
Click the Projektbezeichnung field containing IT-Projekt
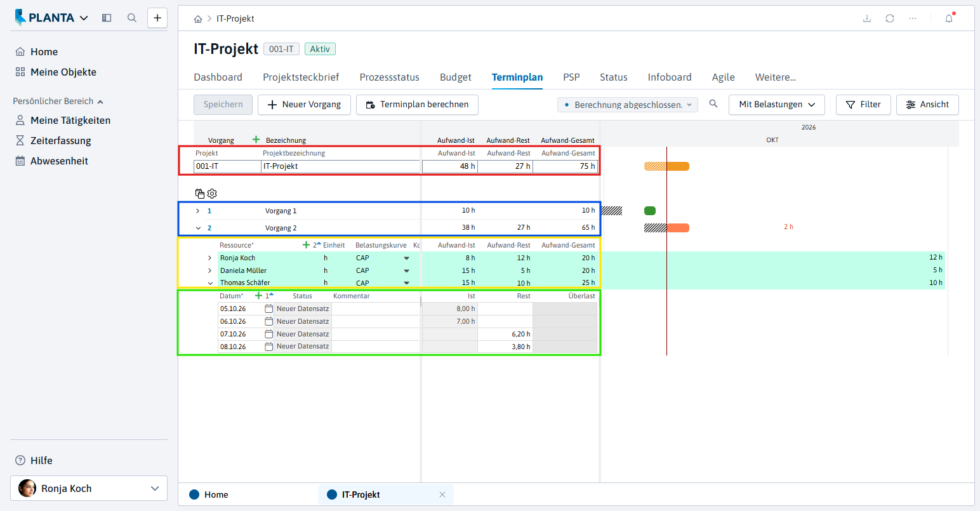pyautogui.click(x=341, y=166)
